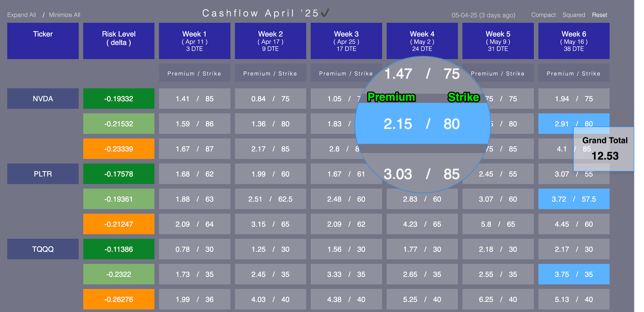Viewport: 644px width, 312px height.
Task: Click Minimize All link
Action: (x=65, y=15)
